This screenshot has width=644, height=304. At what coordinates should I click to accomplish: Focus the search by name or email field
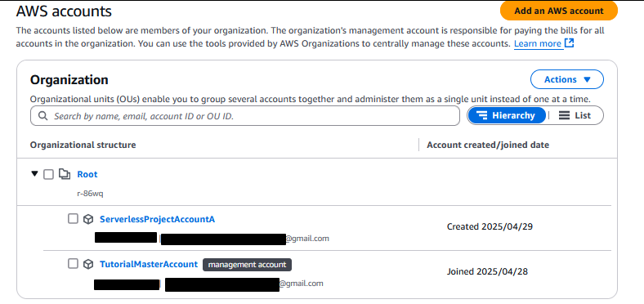[x=245, y=116]
